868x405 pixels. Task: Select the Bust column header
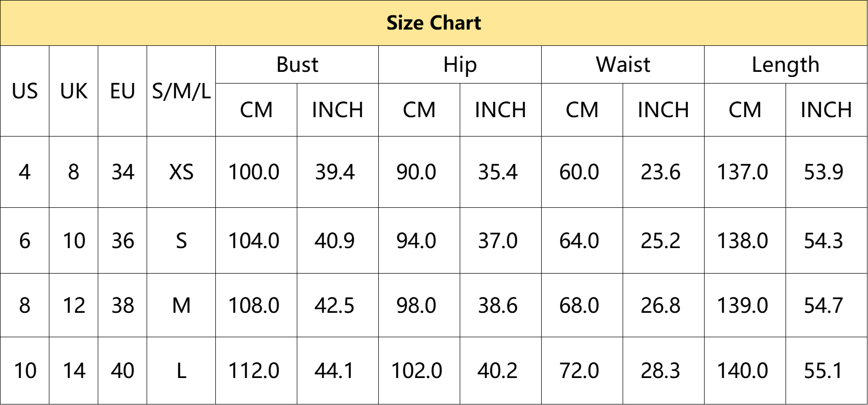point(297,65)
